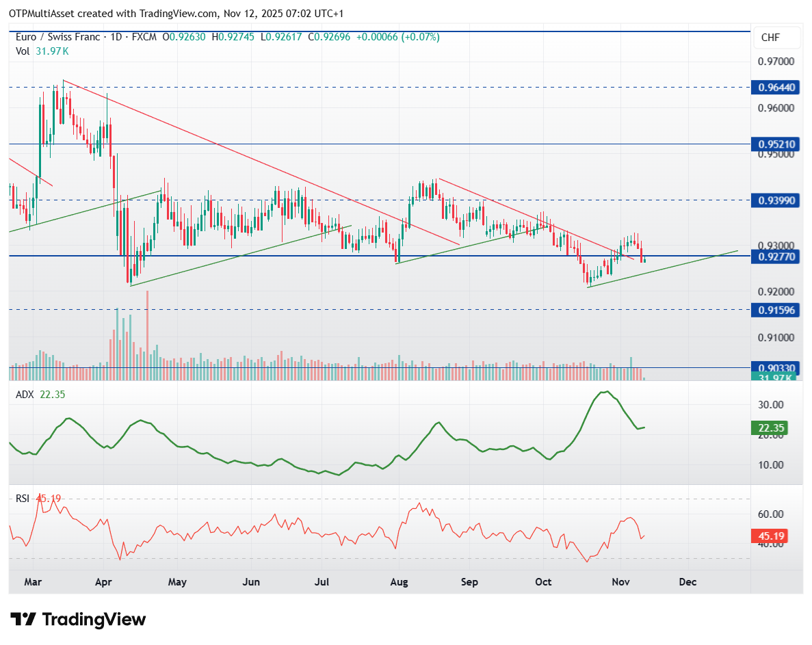Click the Nov label on the time axis
Screen dimensions: 812x645
[x=620, y=582]
